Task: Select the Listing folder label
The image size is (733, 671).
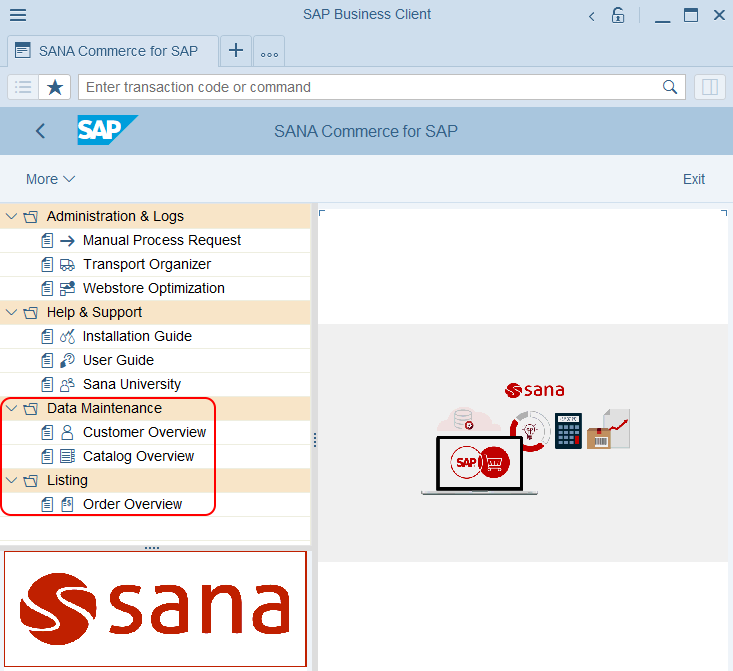Action: (x=67, y=481)
